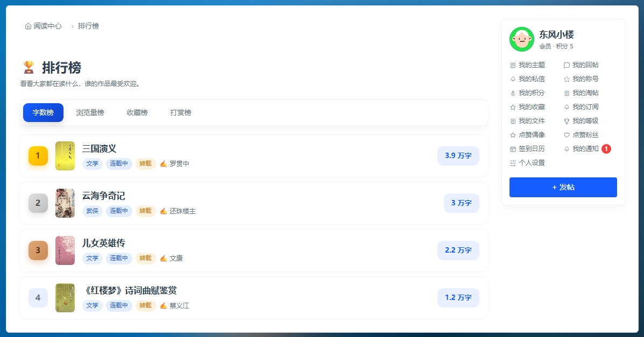Open 点赞粉丝 in the user panel
The image size is (644, 337).
click(581, 134)
